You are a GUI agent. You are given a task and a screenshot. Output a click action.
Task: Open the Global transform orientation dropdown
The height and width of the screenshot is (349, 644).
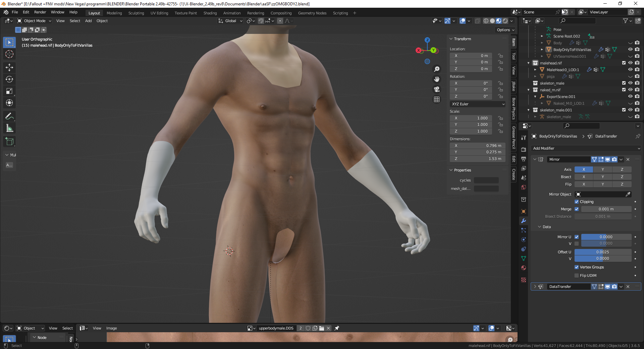point(230,21)
